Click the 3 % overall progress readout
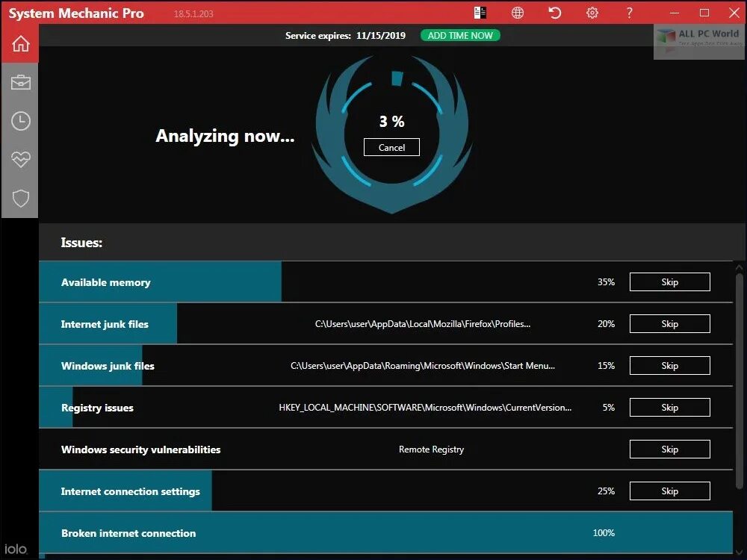The height and width of the screenshot is (560, 747). point(391,122)
